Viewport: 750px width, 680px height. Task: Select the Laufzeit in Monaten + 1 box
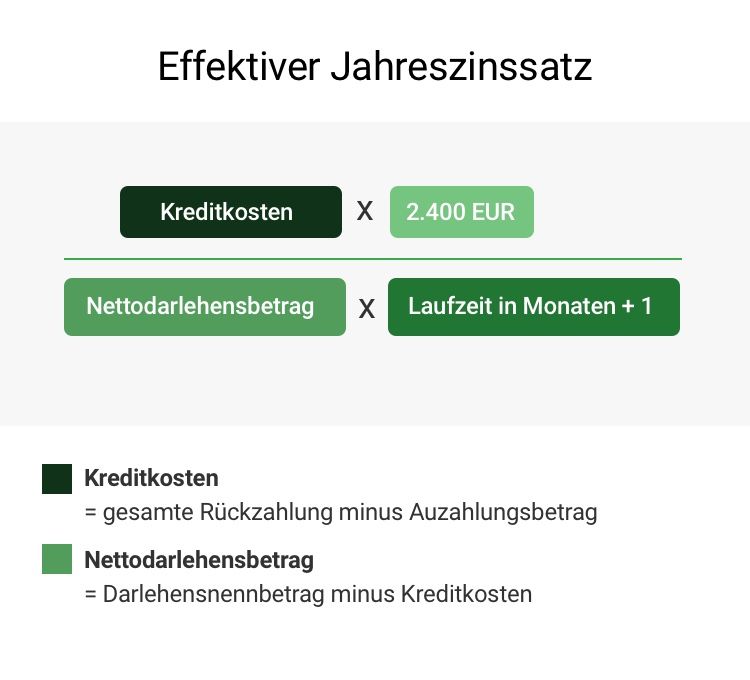pyautogui.click(x=534, y=307)
